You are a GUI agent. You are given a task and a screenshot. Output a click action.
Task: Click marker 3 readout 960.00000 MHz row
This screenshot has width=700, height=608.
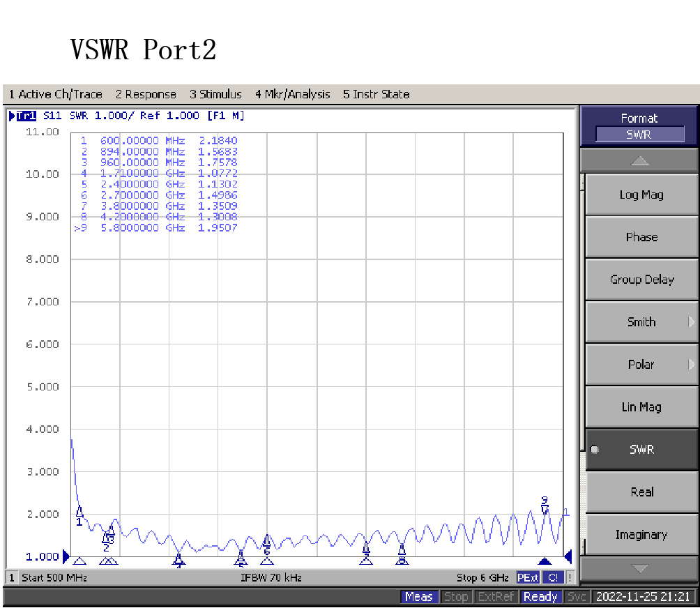pos(158,162)
